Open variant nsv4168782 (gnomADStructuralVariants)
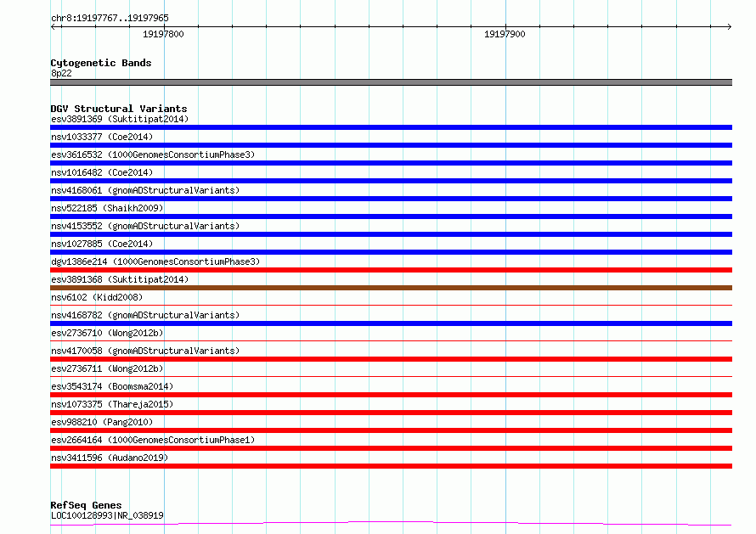 click(x=145, y=315)
